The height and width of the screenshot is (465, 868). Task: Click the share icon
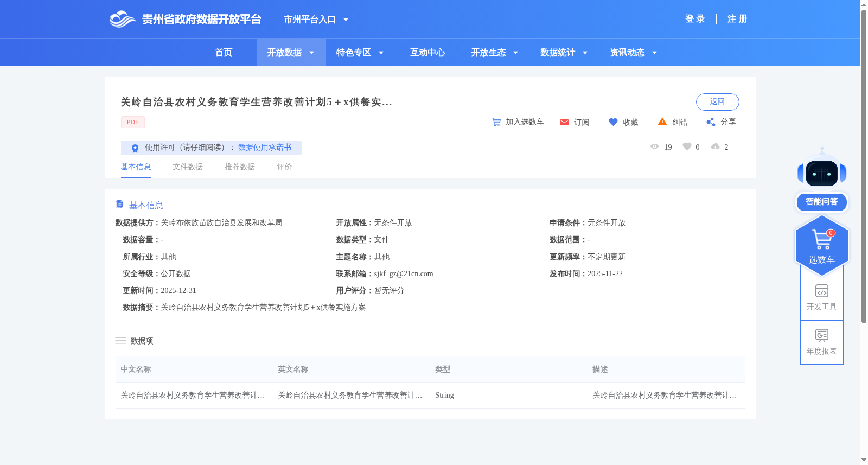coord(711,122)
